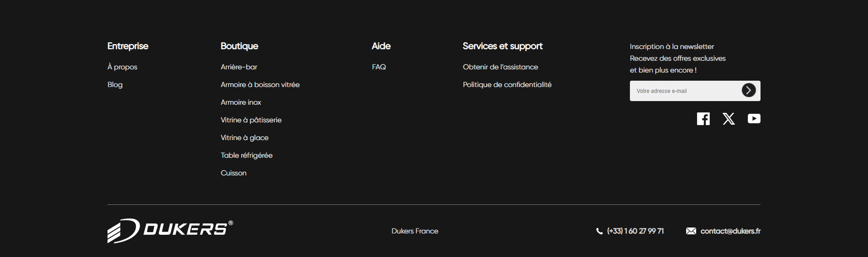Click the envelope icon beside the email
868x257 pixels.
[691, 231]
